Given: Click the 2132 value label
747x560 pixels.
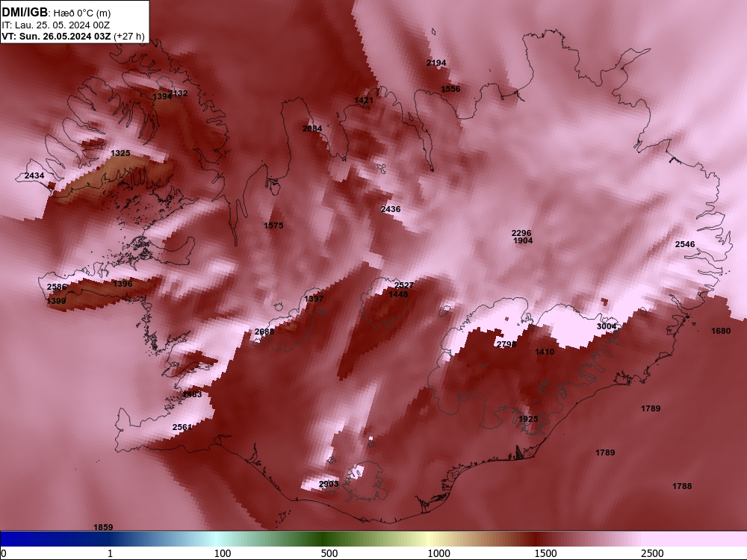Looking at the screenshot, I should coord(179,93).
